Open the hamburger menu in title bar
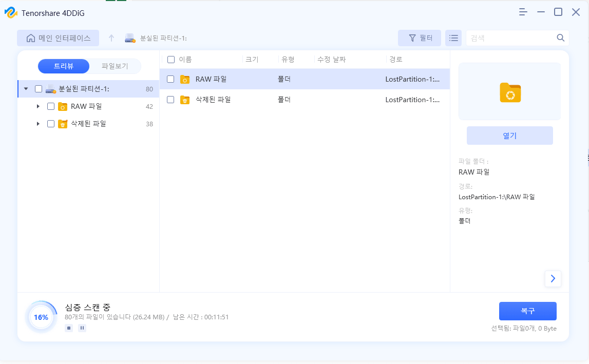The image size is (589, 364). [x=523, y=12]
